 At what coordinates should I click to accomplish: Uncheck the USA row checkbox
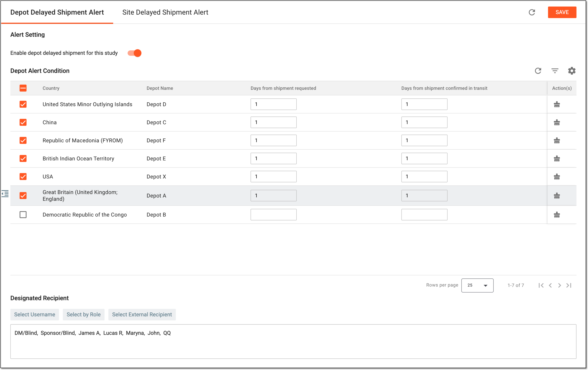tap(23, 177)
